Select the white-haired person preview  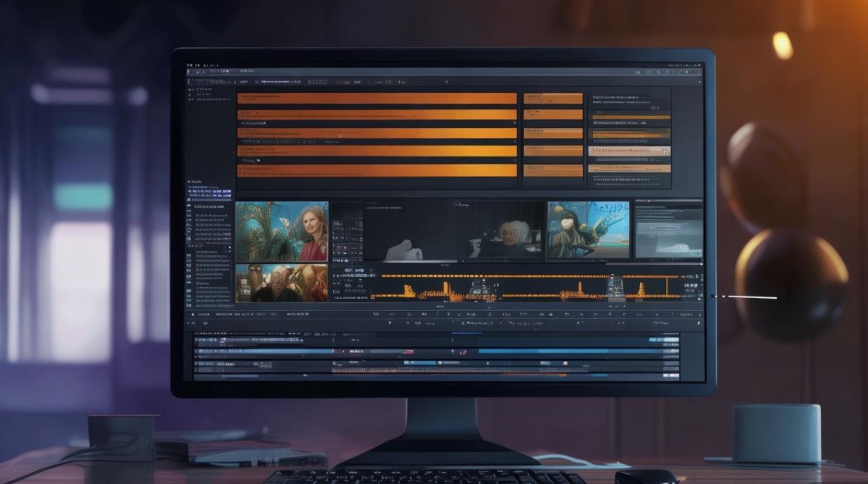[501, 231]
